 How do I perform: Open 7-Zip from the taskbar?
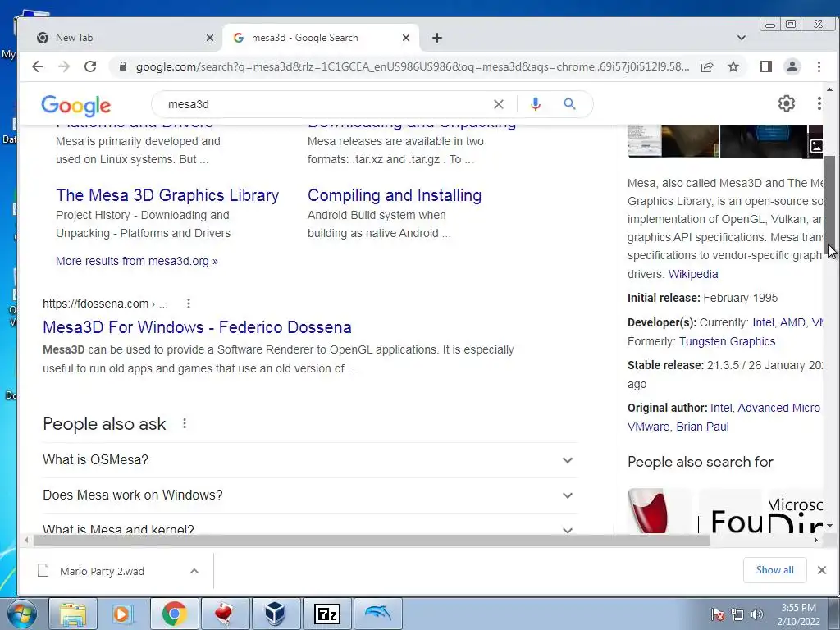pos(326,614)
